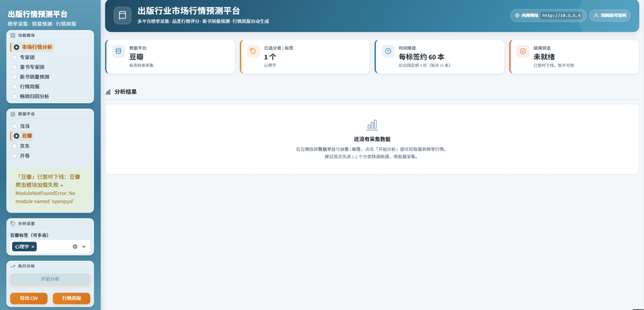Click the 数据平台 database icon in sidebar
Viewport: 644px width, 310px height.
(13, 114)
